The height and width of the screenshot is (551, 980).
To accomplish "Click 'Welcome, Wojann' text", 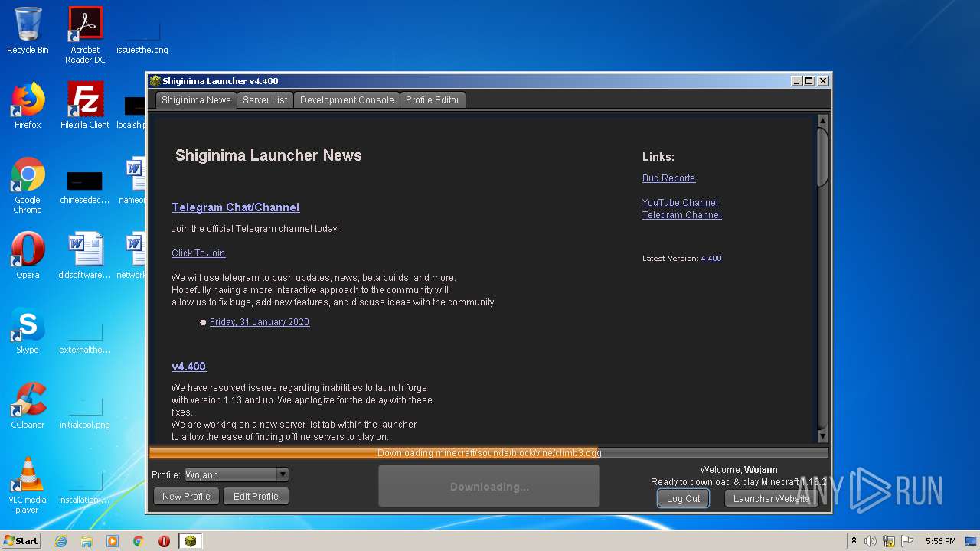I will click(x=738, y=470).
